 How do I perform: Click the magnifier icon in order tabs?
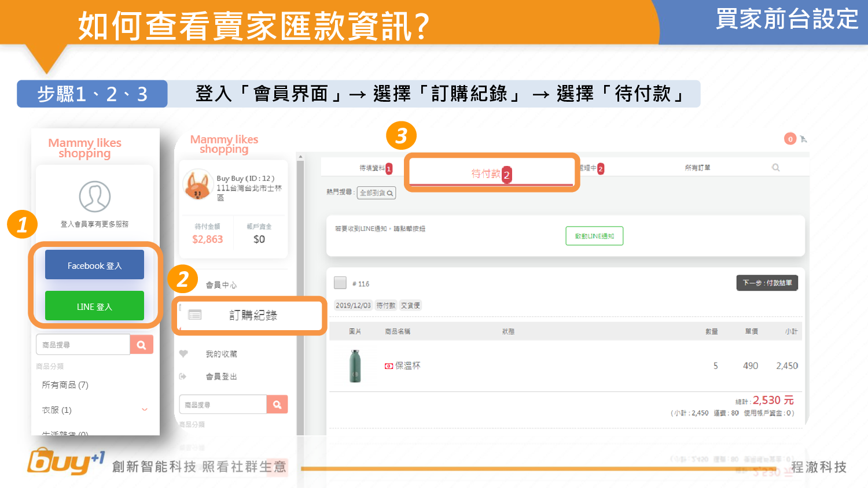pyautogui.click(x=775, y=168)
